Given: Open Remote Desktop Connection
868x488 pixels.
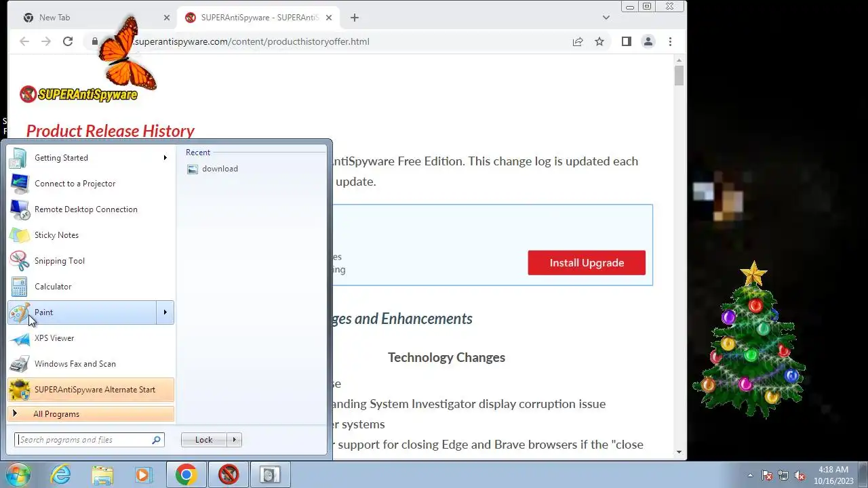Looking at the screenshot, I should tap(91, 209).
